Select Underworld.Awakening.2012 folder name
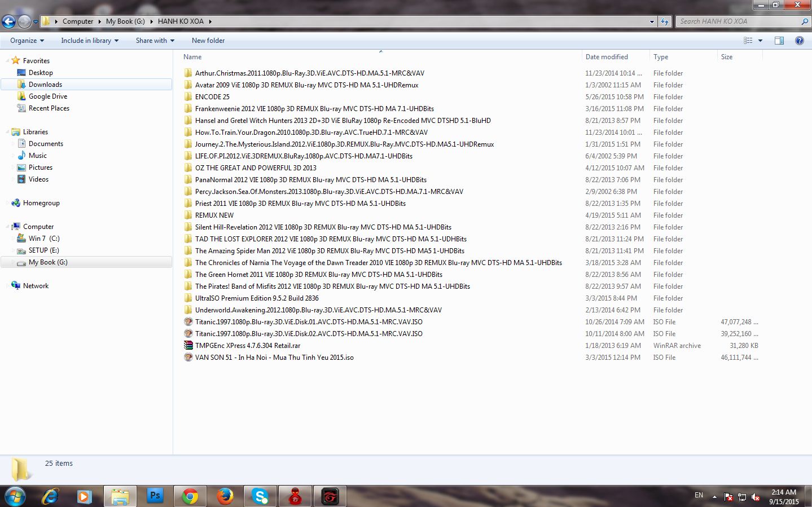This screenshot has height=507, width=812. tap(318, 310)
